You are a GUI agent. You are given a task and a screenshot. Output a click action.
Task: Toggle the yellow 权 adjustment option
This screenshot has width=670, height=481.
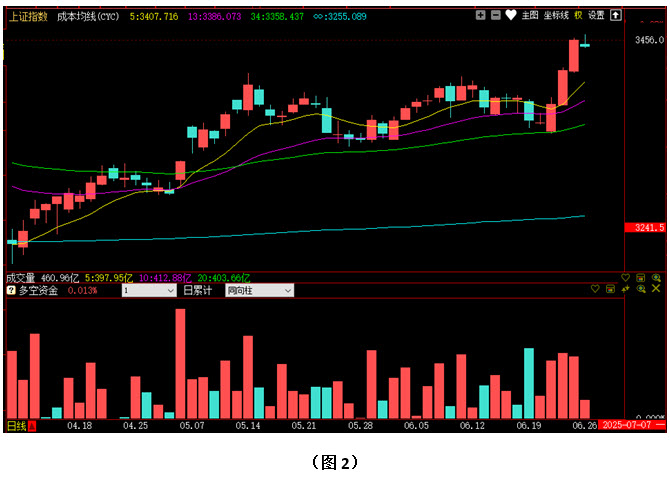click(x=578, y=15)
